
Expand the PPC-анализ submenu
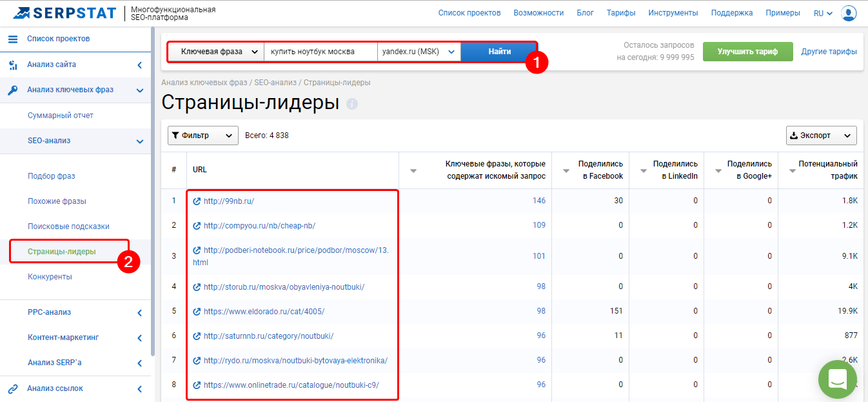click(x=140, y=313)
